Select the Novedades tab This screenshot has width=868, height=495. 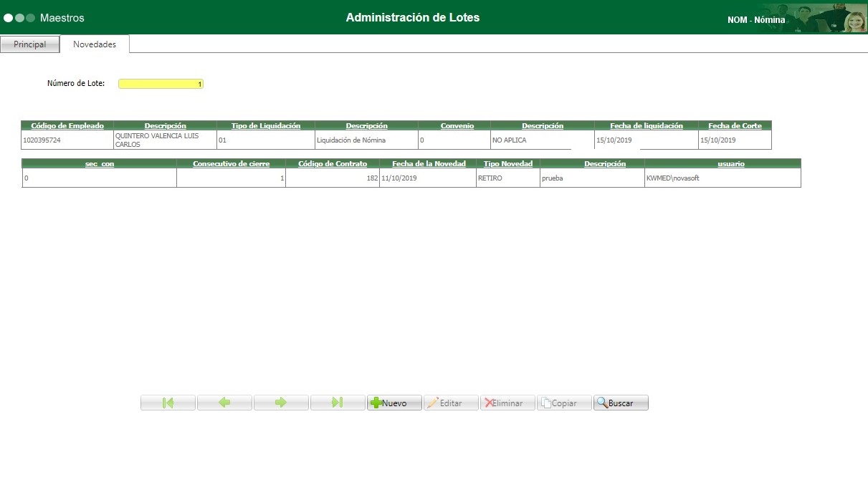94,44
